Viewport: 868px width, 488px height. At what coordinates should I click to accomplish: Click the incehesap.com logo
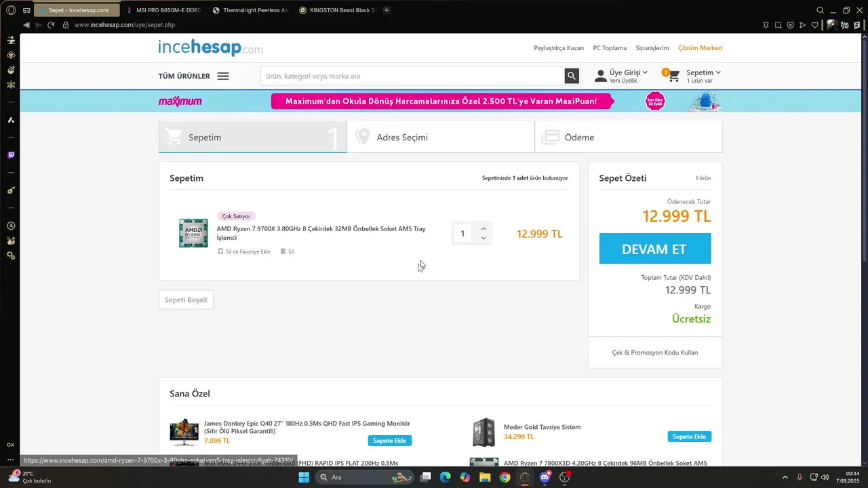click(x=210, y=47)
